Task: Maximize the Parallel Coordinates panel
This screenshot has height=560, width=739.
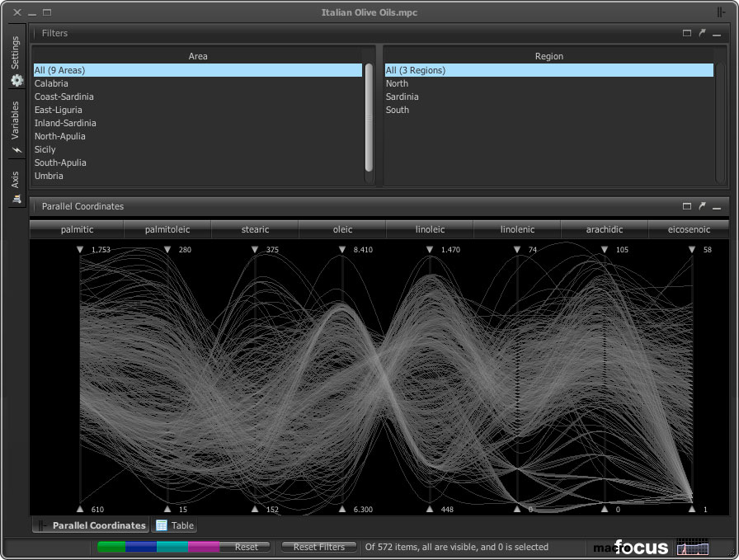Action: pos(687,206)
